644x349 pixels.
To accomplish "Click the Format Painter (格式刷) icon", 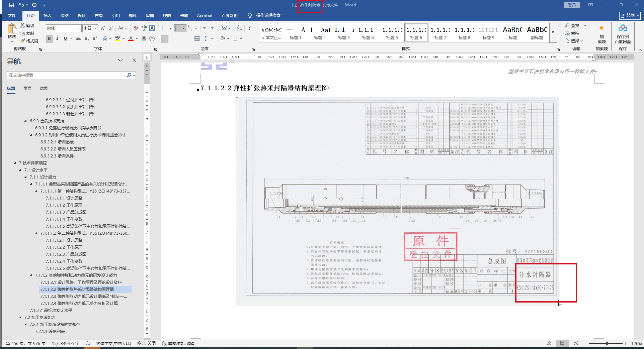I will pyautogui.click(x=23, y=41).
